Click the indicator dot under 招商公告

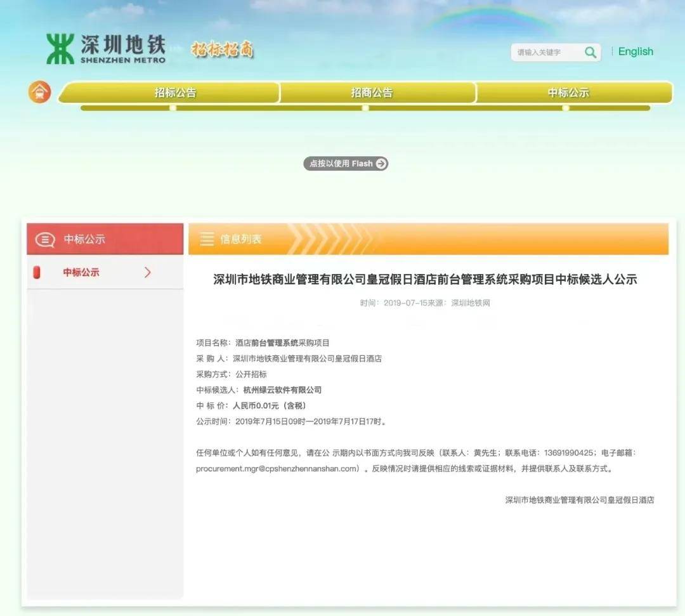[365, 108]
